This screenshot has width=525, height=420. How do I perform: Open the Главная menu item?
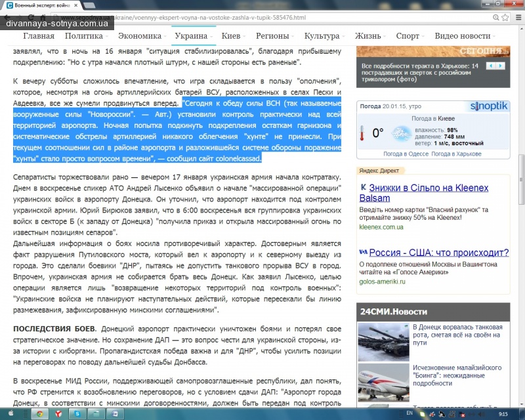tap(38, 36)
